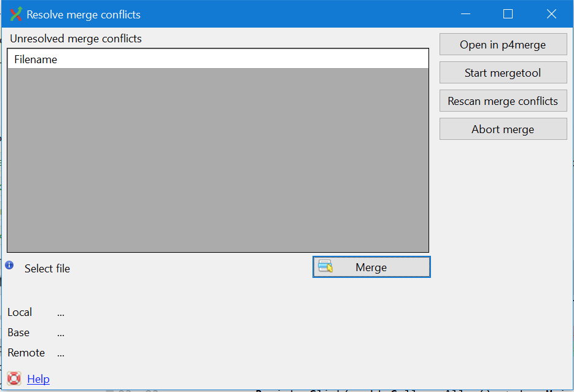This screenshot has height=392, width=574.
Task: Click the Remote path value
Action: pyautogui.click(x=60, y=353)
